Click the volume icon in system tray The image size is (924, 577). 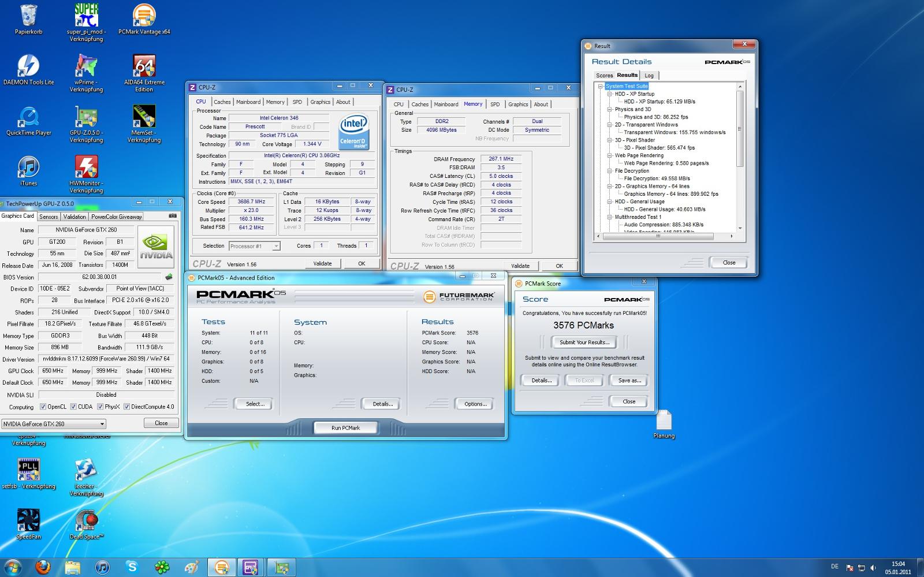pyautogui.click(x=873, y=568)
